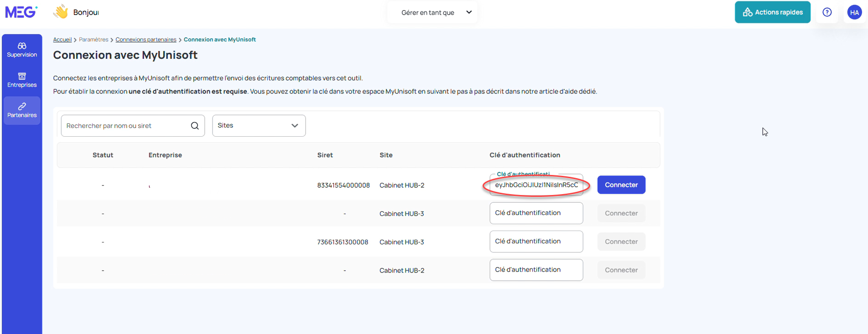Viewport: 868px width, 334px height.
Task: Click the waving hand greeting icon
Action: [x=61, y=12]
